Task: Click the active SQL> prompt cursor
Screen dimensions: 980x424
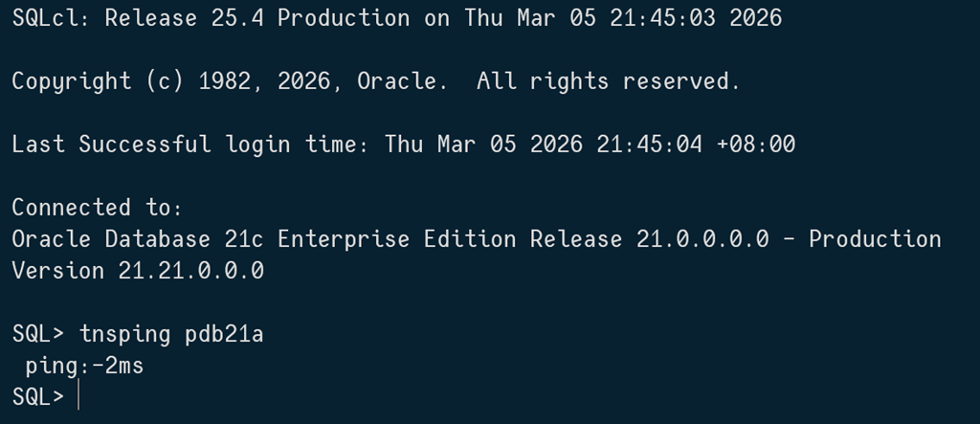Action: [x=78, y=396]
